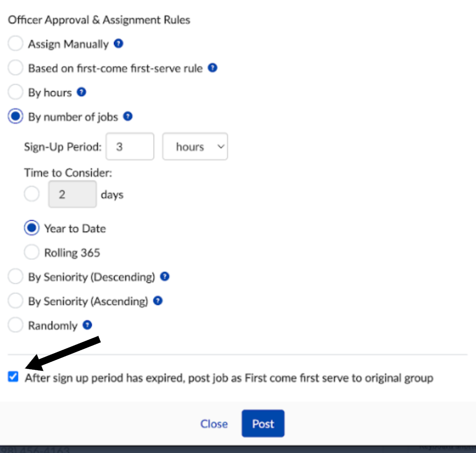Screen dimensions: 476x453
Task: Select Based on first-come first-serve rule
Action: [x=15, y=68]
